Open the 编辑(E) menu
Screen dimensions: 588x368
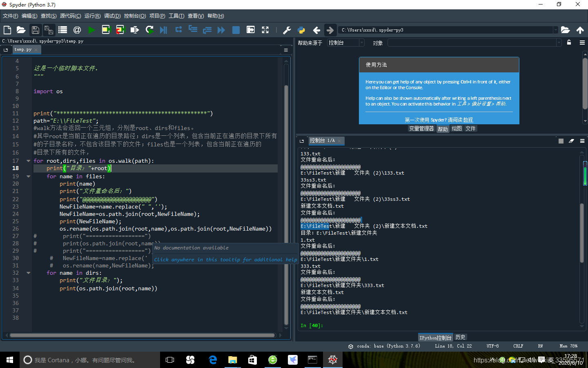coord(29,16)
